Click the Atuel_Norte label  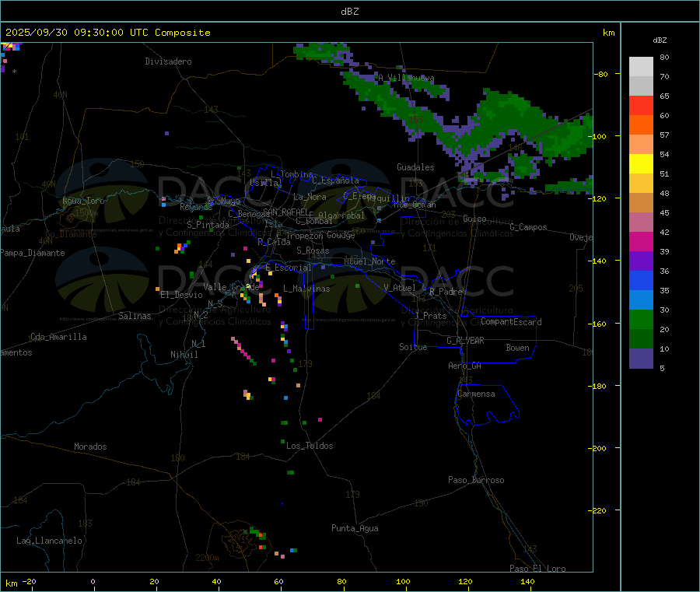click(x=369, y=261)
